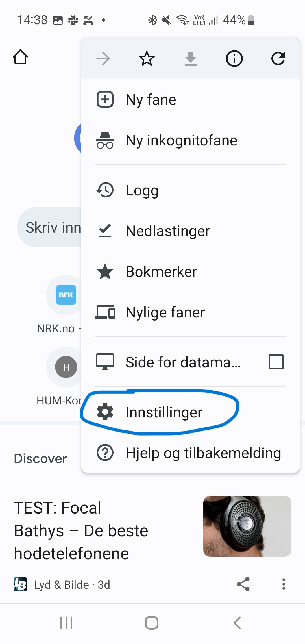Open Ny fane menu item
Viewport: 305px width, 644px height.
tap(151, 100)
